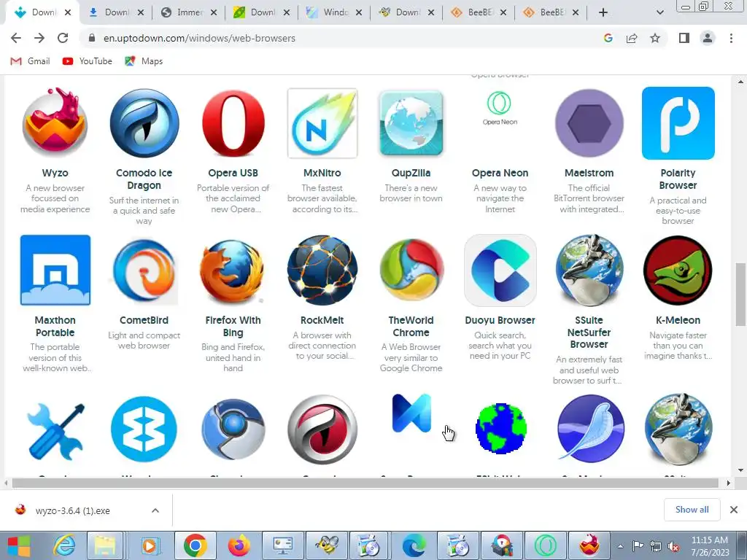
Task: Open the Wyzo browser icon
Action: pyautogui.click(x=55, y=122)
